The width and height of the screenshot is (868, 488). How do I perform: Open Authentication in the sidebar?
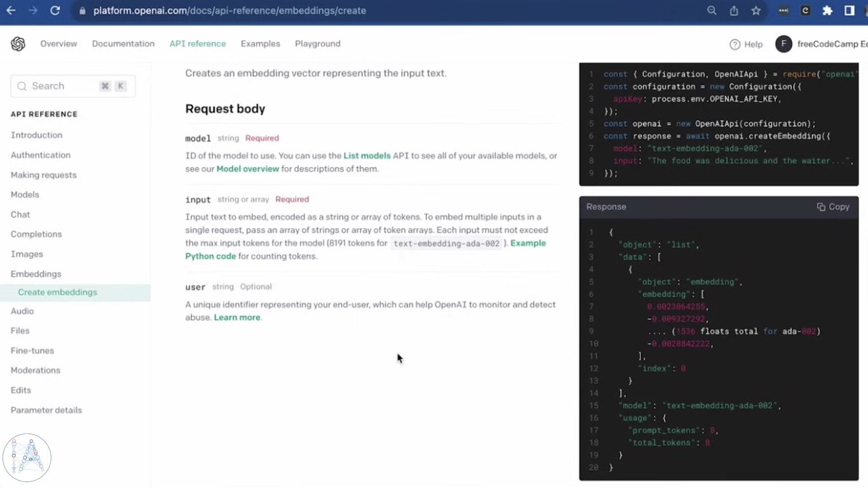click(41, 155)
